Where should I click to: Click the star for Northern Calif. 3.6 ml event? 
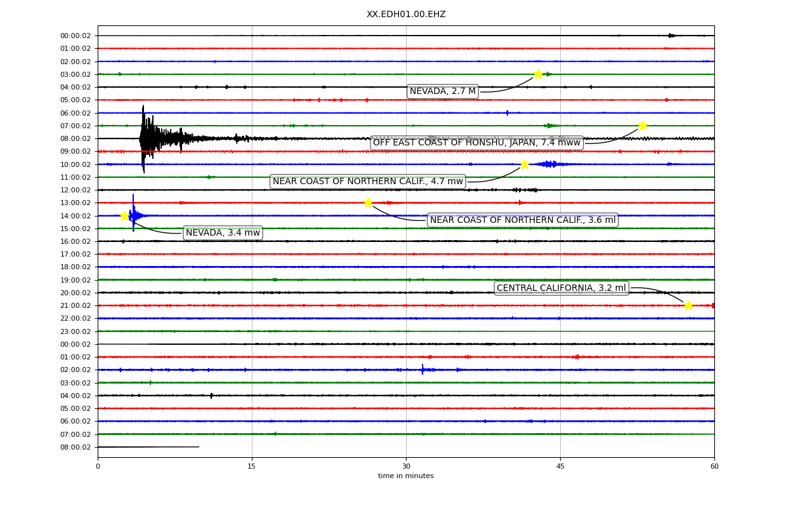368,203
